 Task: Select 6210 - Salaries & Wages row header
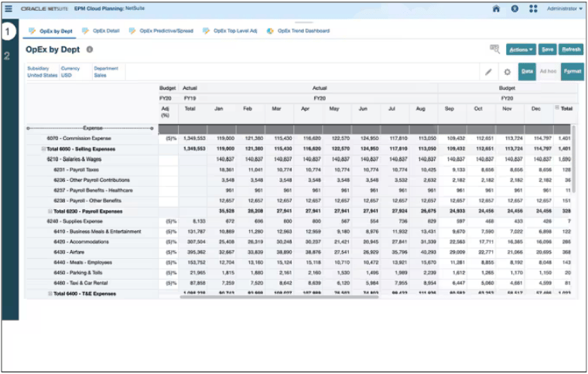pyautogui.click(x=92, y=159)
